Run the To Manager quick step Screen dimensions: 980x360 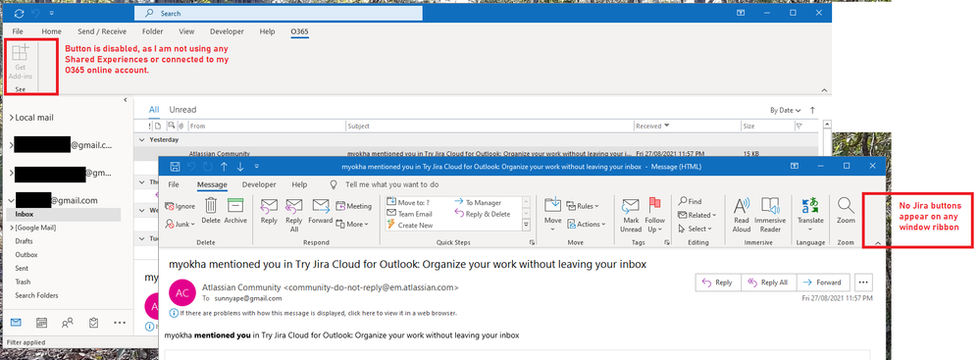point(478,202)
